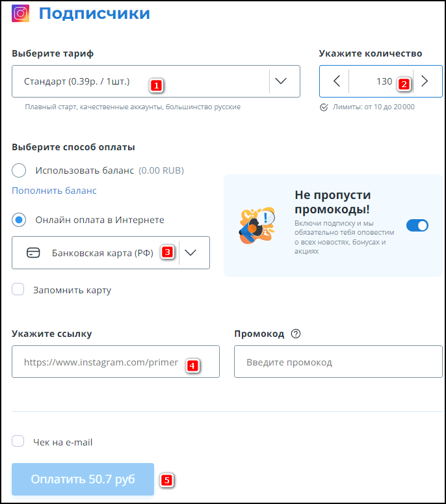Click the Promokod help question icon
This screenshot has height=504, width=446.
click(296, 334)
